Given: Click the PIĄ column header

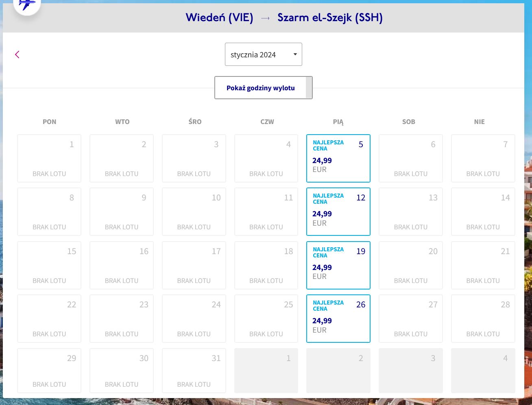Looking at the screenshot, I should coord(338,122).
